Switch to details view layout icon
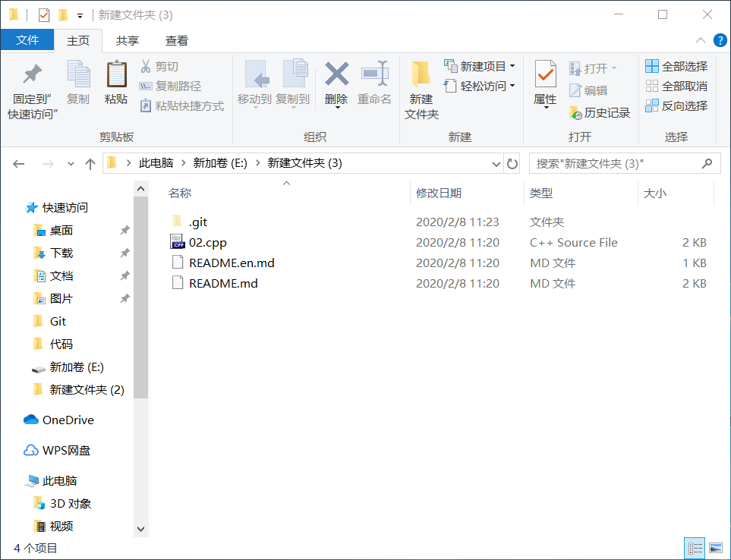This screenshot has width=731, height=560. click(695, 548)
